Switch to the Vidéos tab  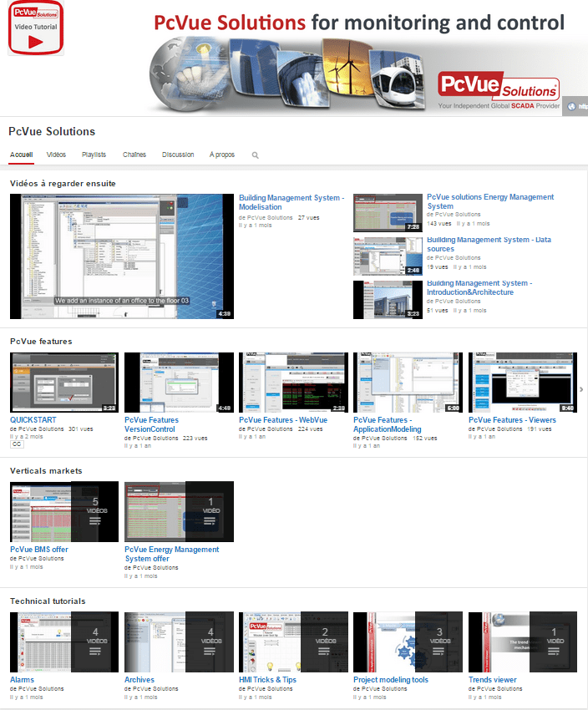tap(57, 155)
